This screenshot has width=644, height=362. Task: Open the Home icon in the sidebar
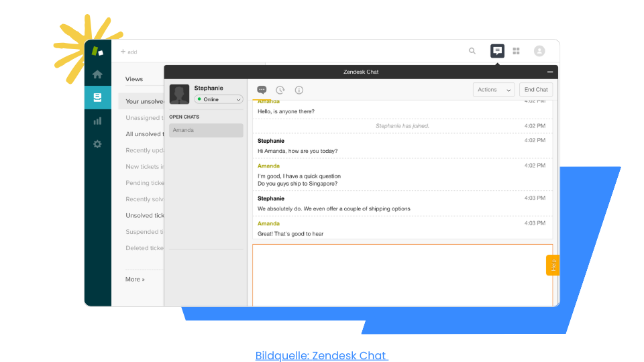97,74
